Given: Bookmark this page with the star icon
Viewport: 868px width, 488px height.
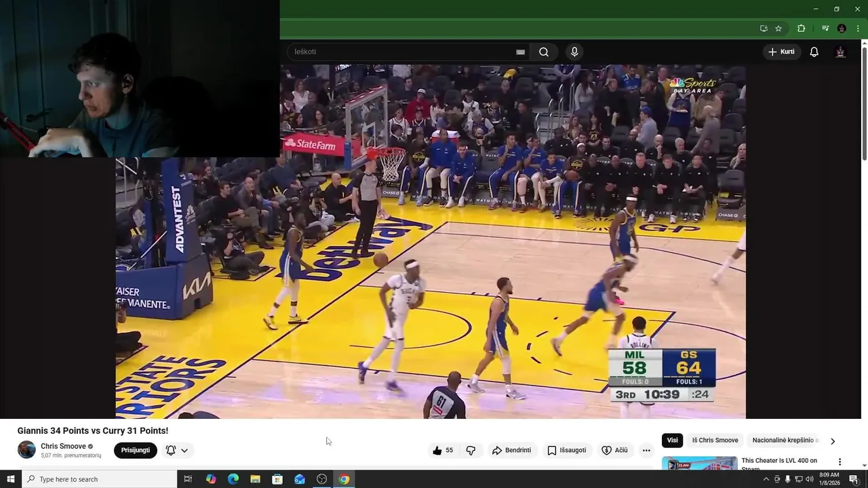Looking at the screenshot, I should (778, 28).
